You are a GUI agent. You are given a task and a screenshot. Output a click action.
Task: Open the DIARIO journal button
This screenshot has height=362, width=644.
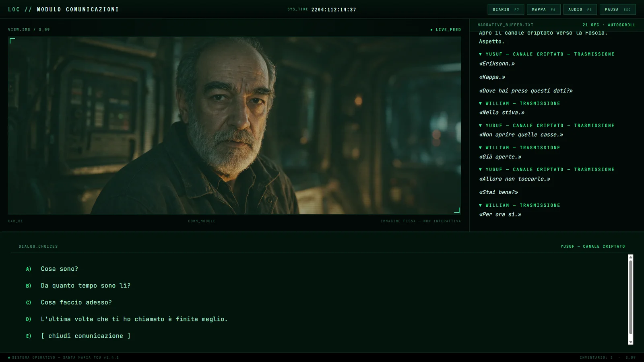click(506, 9)
